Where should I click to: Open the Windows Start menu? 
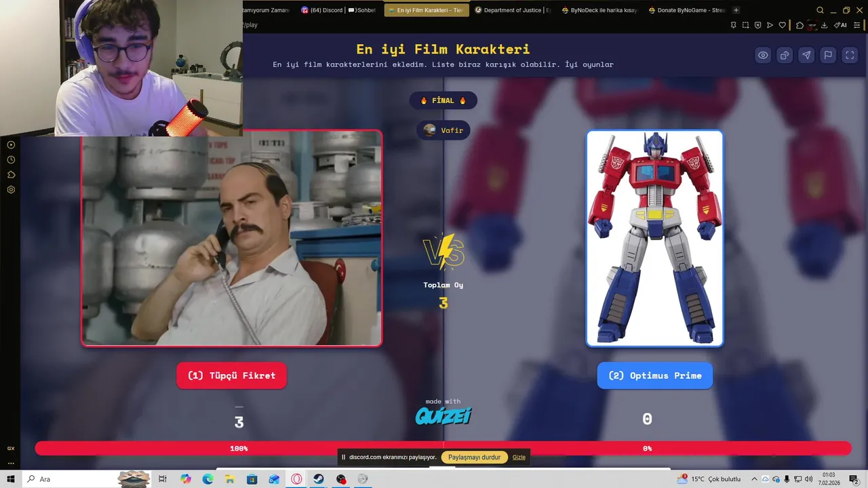pos(11,479)
